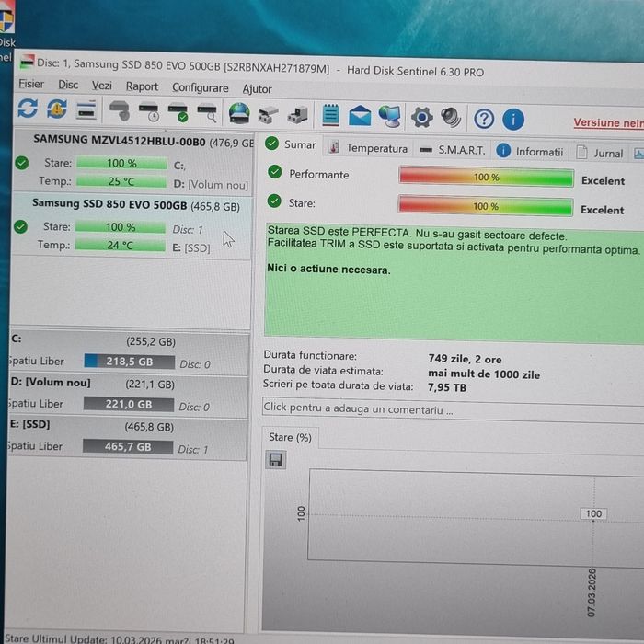644x644 pixels.
Task: Click the green status text box 'Starea SSD este PERFECTA'
Action: [x=454, y=283]
